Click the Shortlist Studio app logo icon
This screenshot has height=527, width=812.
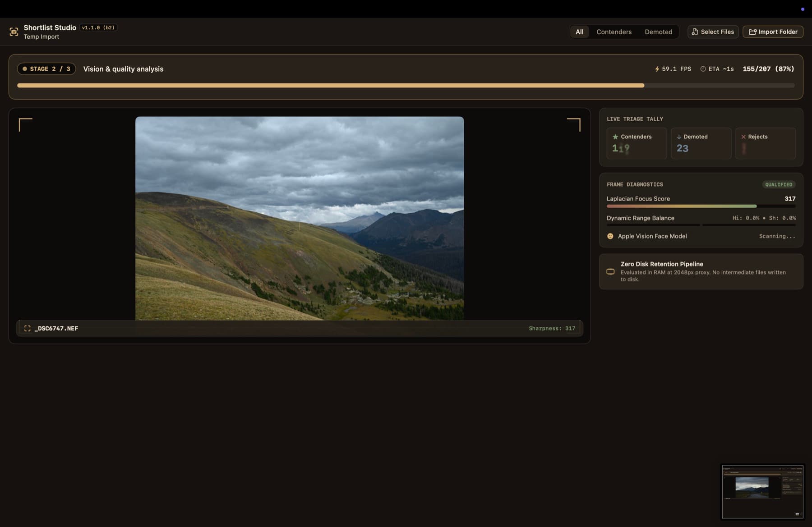click(14, 32)
